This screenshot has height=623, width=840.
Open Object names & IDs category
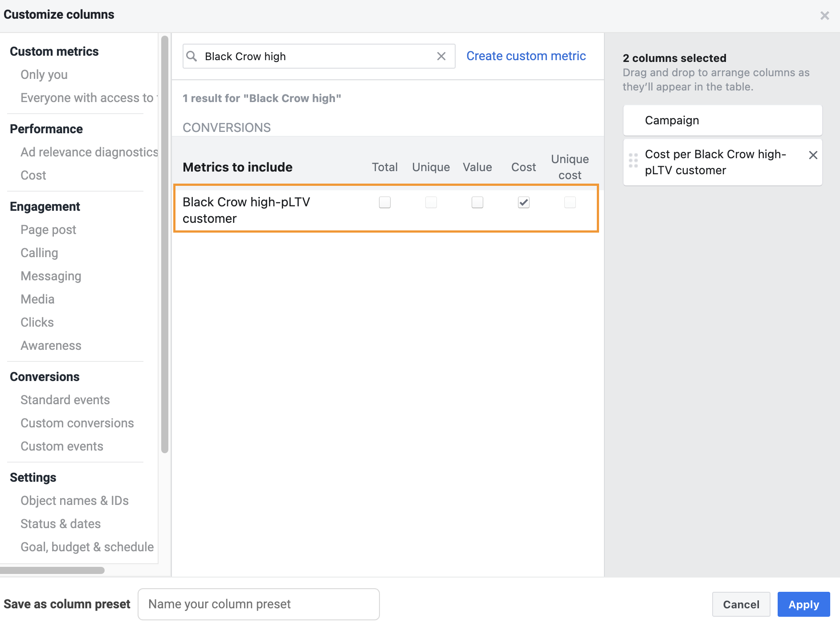pos(74,500)
